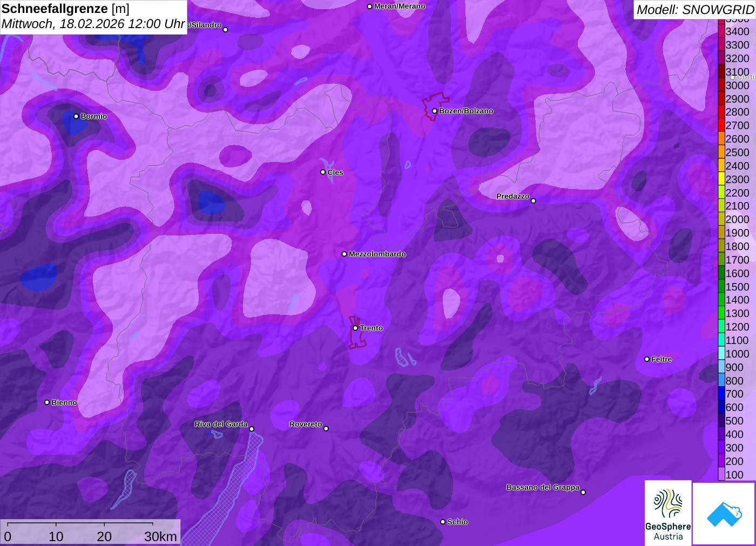Click the Trento city marker dot
The height and width of the screenshot is (546, 756).
click(355, 328)
